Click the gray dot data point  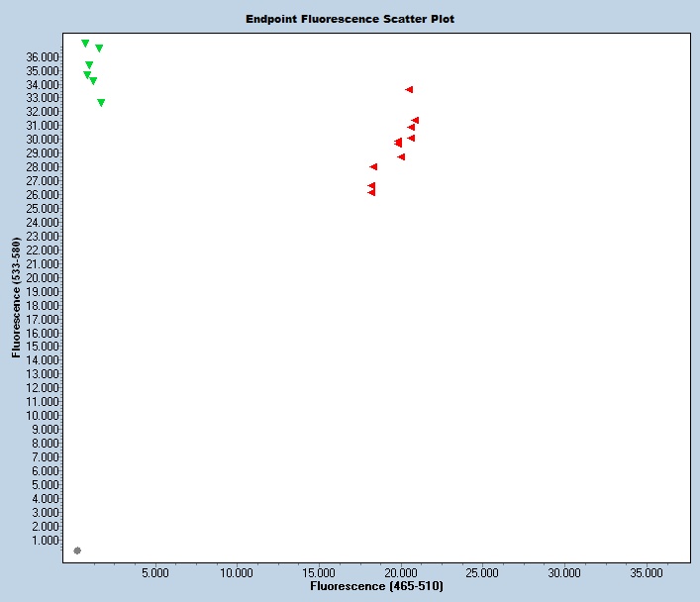pyautogui.click(x=77, y=551)
